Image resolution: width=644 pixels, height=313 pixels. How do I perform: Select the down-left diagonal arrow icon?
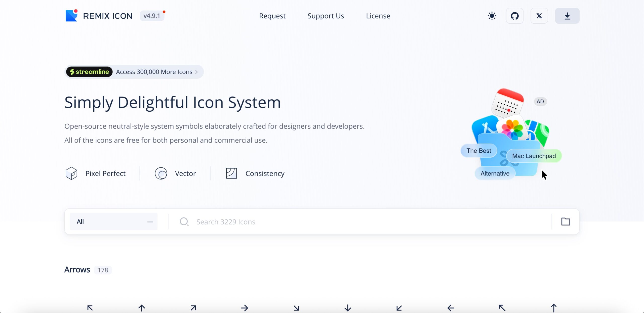tap(399, 308)
